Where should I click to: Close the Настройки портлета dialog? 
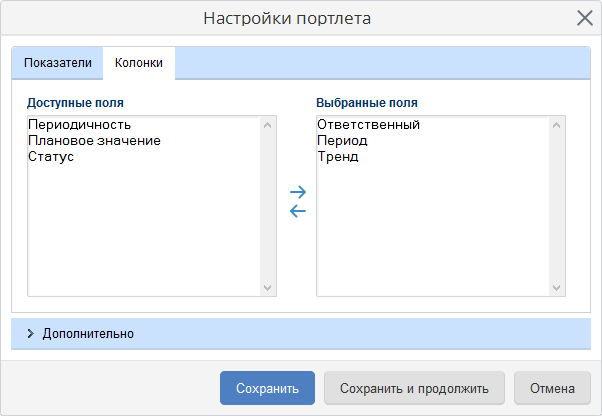585,18
